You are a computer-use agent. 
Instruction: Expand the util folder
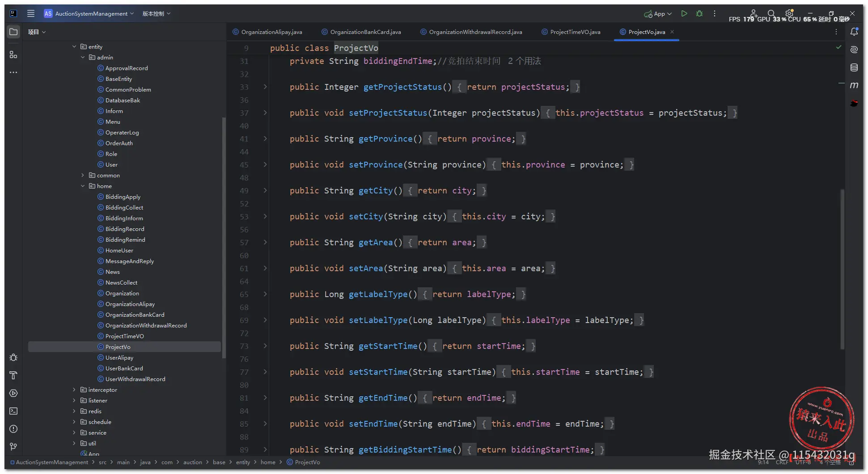tap(74, 443)
